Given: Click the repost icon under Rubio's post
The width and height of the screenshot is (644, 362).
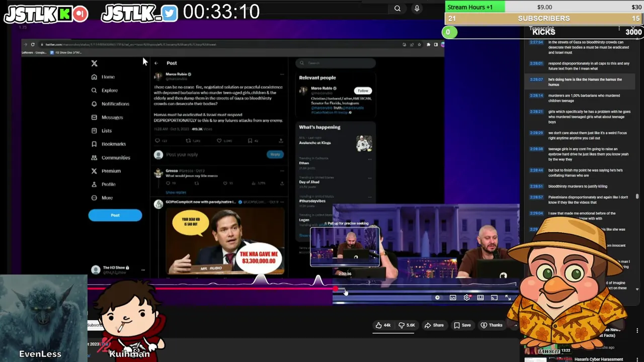Looking at the screenshot, I should pos(188,141).
